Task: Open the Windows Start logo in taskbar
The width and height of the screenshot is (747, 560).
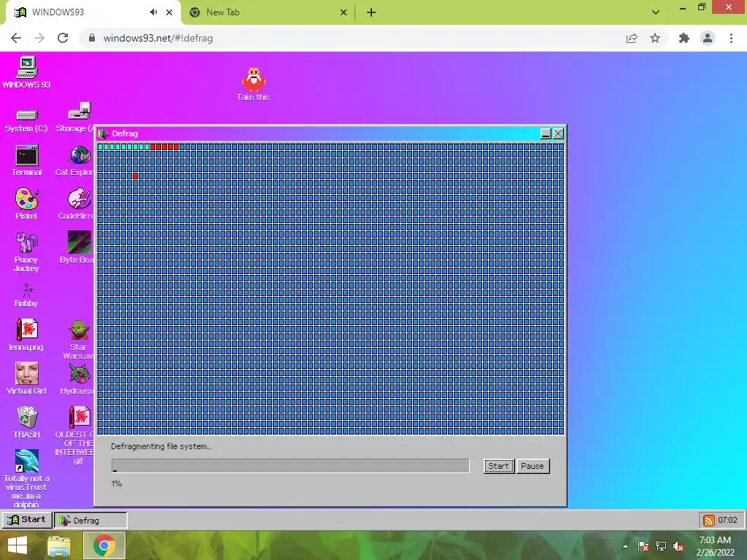Action: 18,545
